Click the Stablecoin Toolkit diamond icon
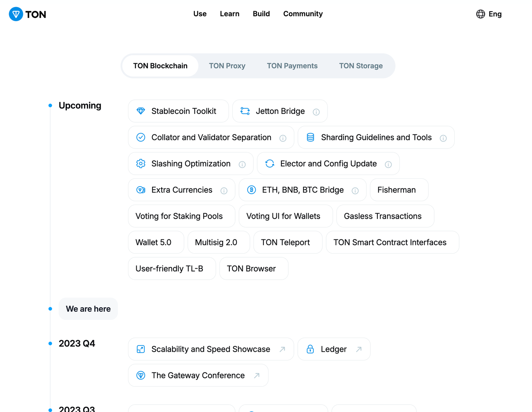Image resolution: width=532 pixels, height=412 pixels. click(x=141, y=111)
